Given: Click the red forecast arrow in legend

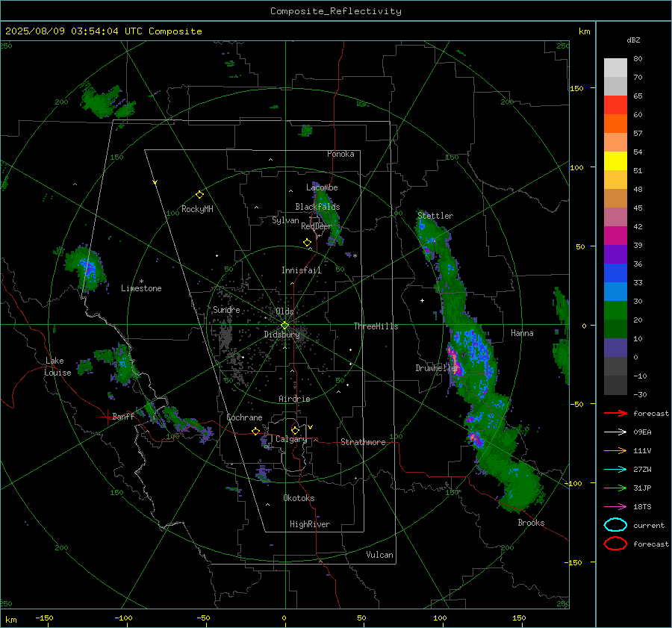Looking at the screenshot, I should pos(615,413).
